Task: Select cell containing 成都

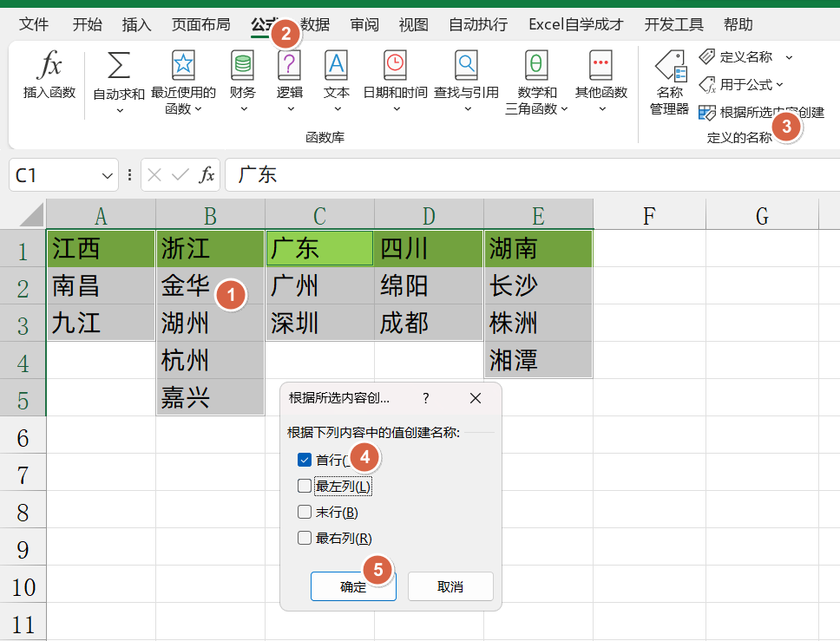Action: click(429, 323)
